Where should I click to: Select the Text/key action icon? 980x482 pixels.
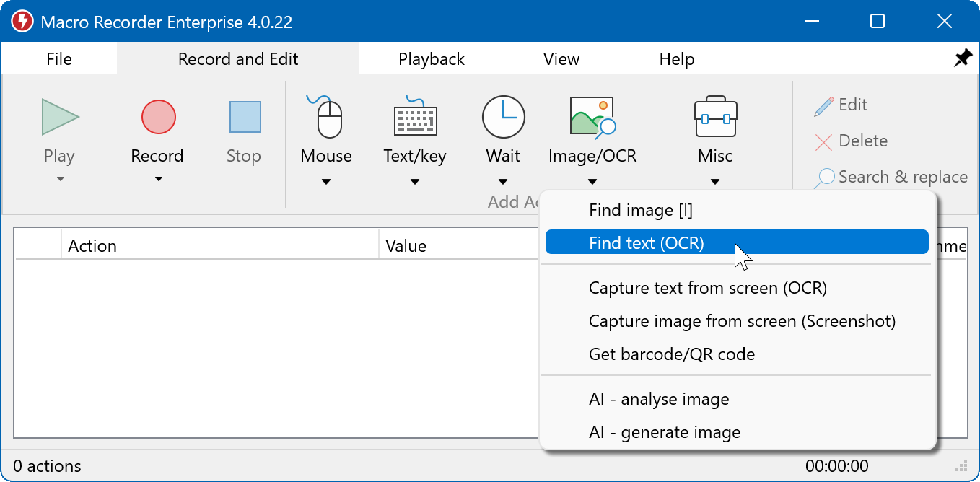point(414,117)
